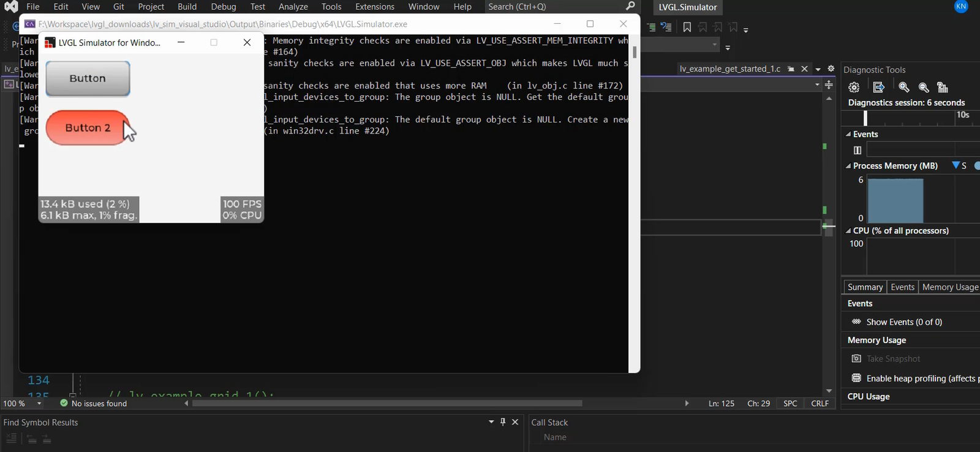Viewport: 980px width, 452px height.
Task: Click the Ln: 125 status indicator
Action: click(722, 404)
